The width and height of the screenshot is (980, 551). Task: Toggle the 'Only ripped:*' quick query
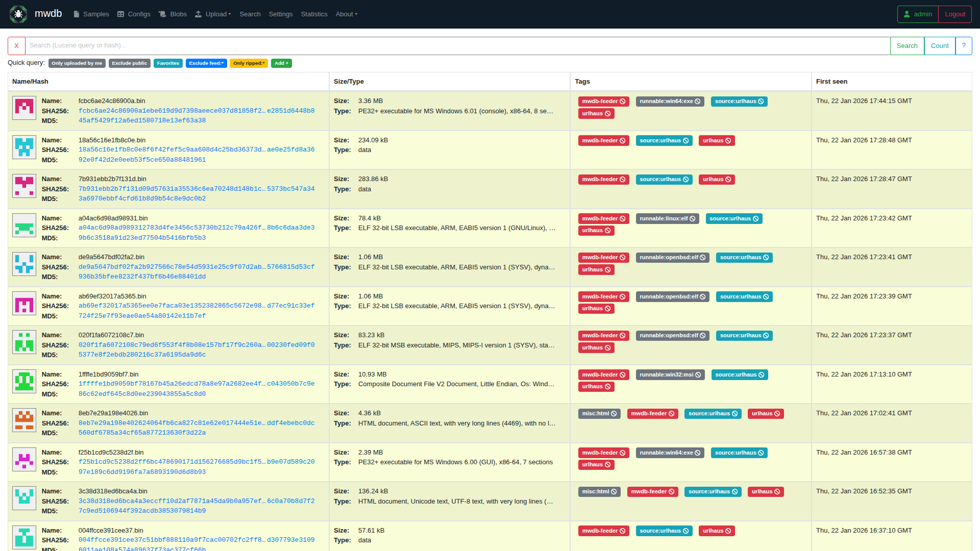click(x=249, y=63)
